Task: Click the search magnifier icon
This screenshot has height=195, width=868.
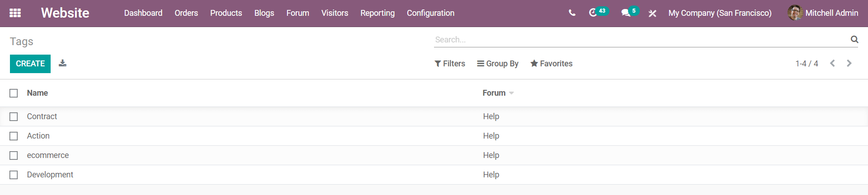Action: point(854,39)
